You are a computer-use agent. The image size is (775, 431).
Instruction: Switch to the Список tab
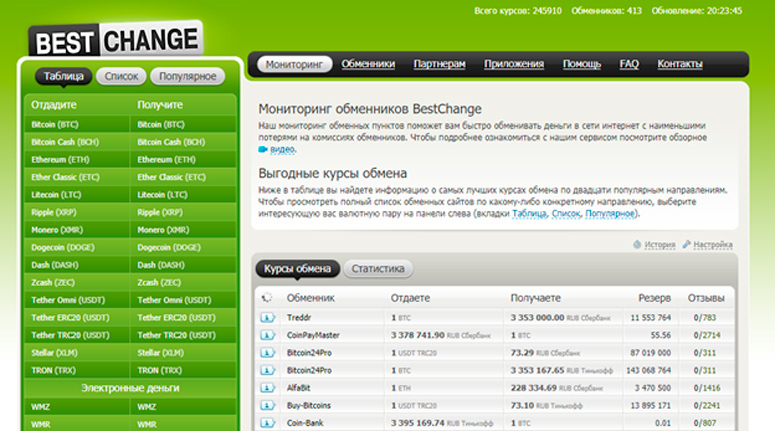click(121, 76)
